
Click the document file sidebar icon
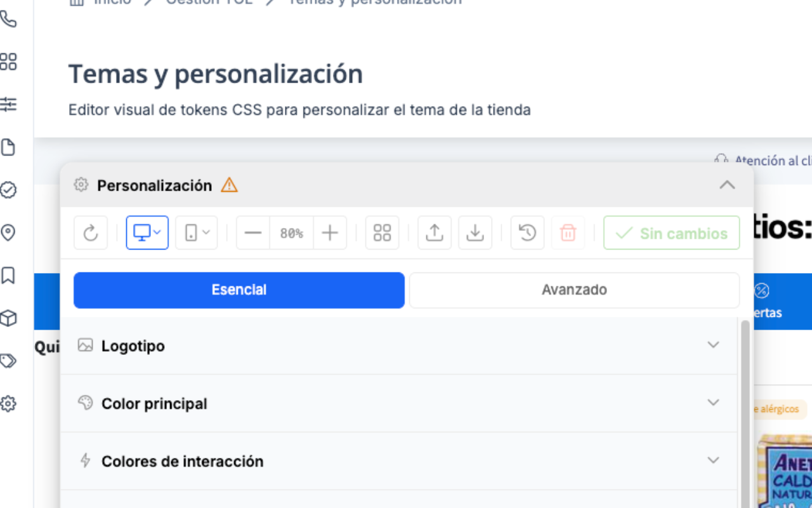(8, 147)
